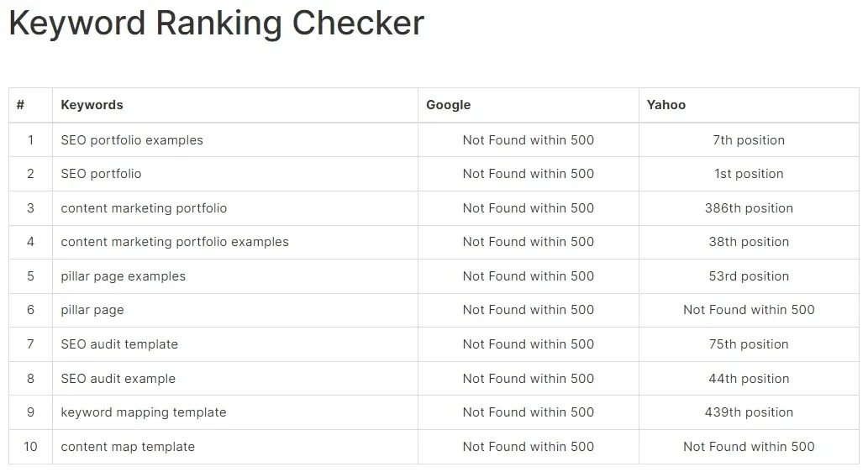This screenshot has width=868, height=472.
Task: Select the 'content map template' keyword
Action: (x=128, y=447)
